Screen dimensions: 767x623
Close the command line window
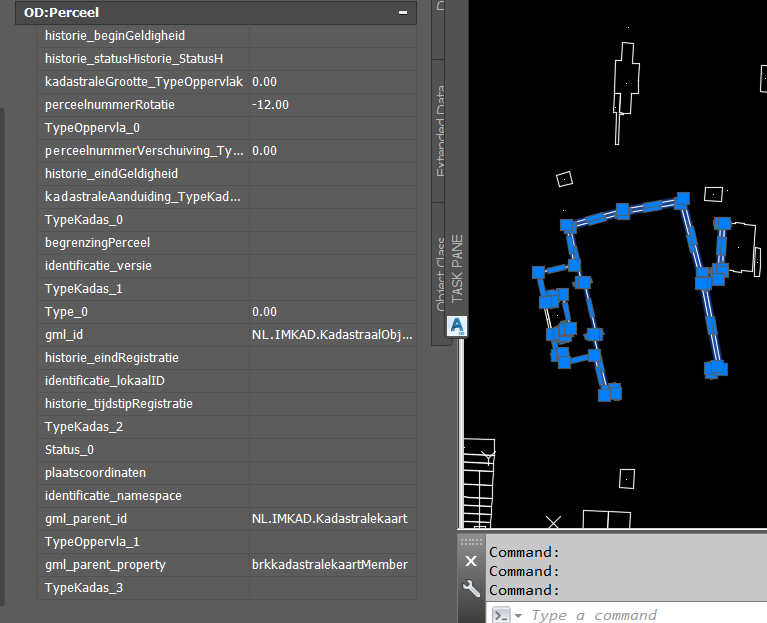(471, 561)
